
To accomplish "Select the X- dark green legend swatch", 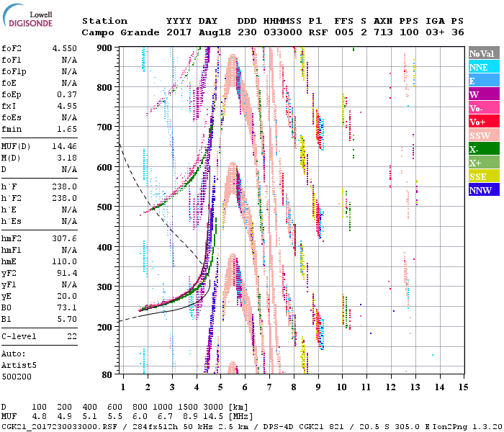I will (484, 149).
